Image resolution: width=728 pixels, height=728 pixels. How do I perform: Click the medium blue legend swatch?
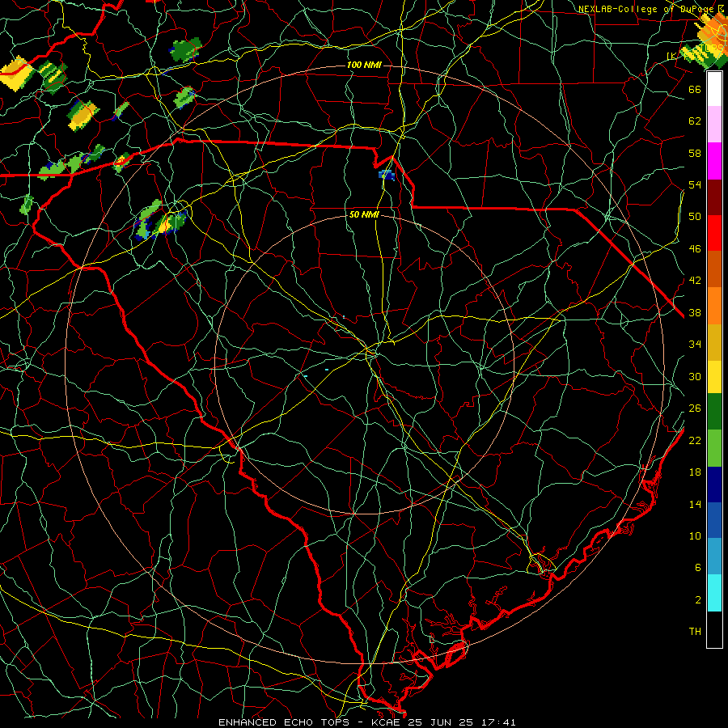[714, 520]
